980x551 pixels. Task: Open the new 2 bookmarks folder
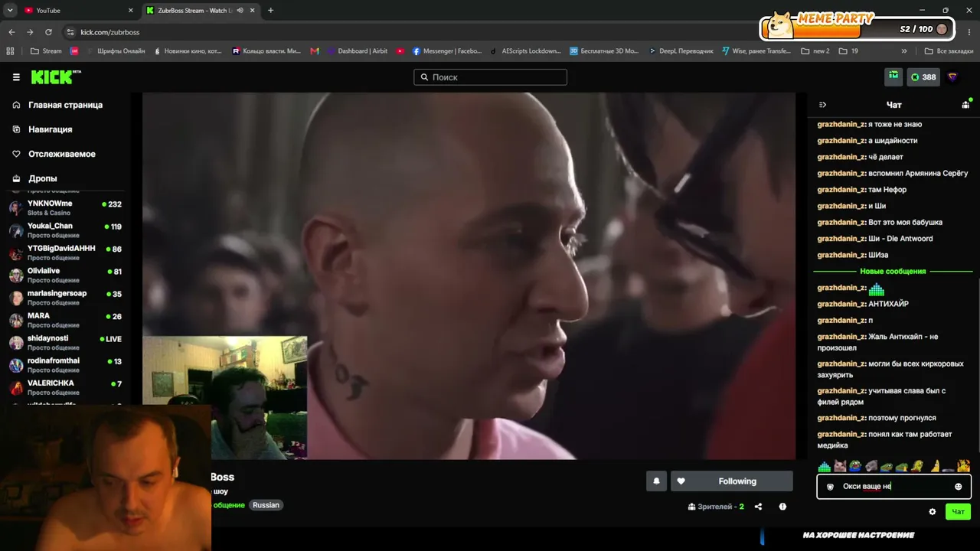[815, 51]
